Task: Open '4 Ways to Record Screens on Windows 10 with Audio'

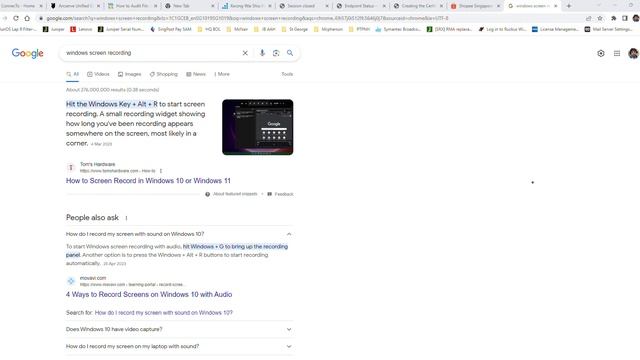Action: [149, 295]
